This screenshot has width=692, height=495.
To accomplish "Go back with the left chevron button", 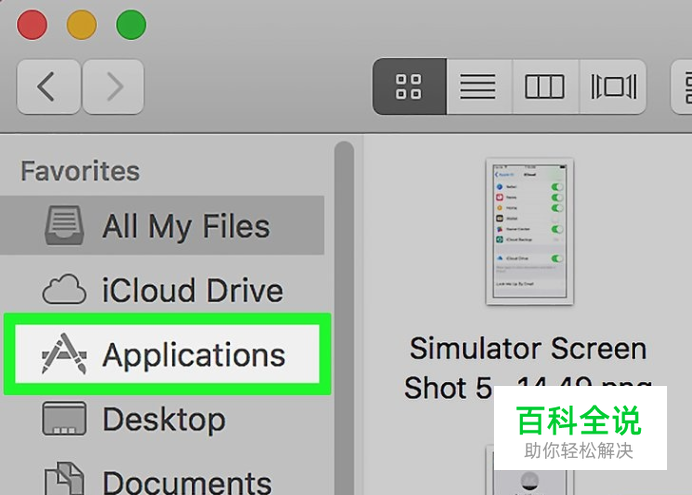I will [49, 86].
